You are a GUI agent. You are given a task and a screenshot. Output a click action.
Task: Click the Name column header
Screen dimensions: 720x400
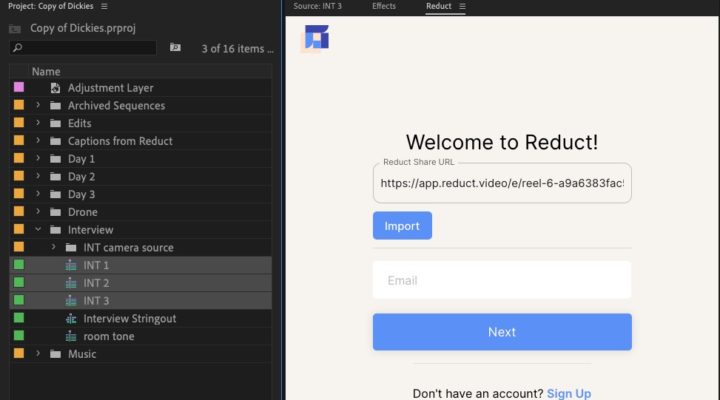[x=46, y=72]
